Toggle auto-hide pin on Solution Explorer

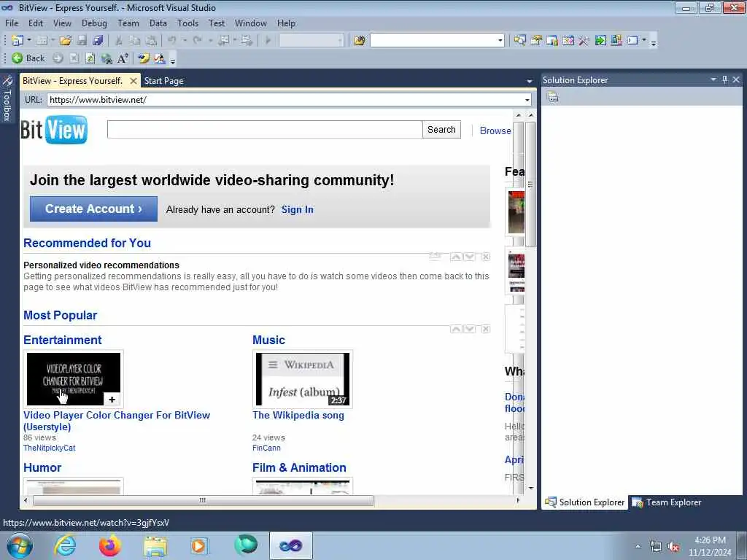point(724,79)
